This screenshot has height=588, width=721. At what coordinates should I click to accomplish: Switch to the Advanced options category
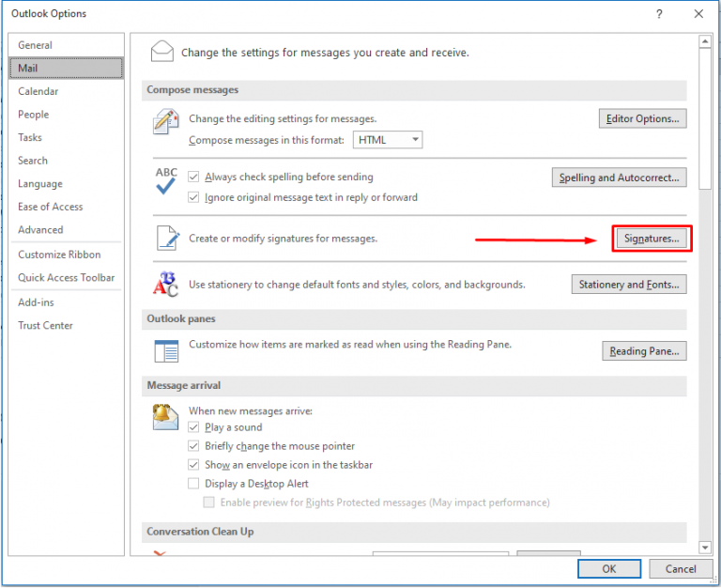pos(40,230)
